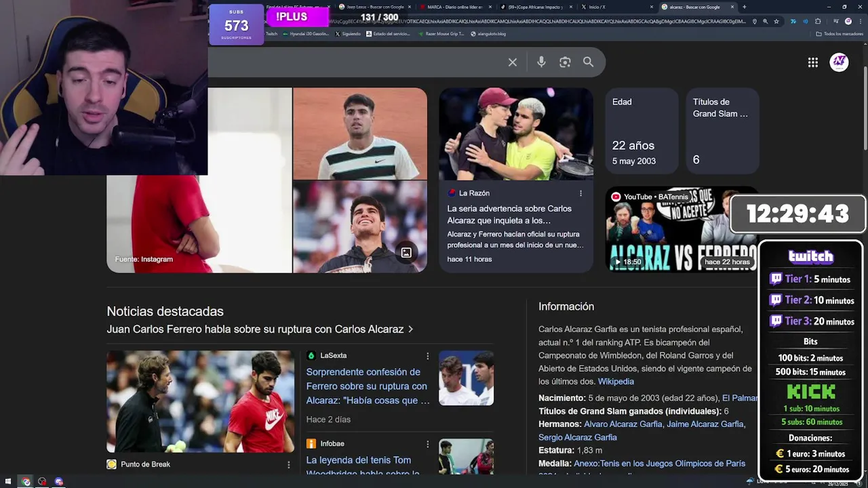Open the Todos los marcadores folder
This screenshot has width=868, height=488.
point(838,34)
